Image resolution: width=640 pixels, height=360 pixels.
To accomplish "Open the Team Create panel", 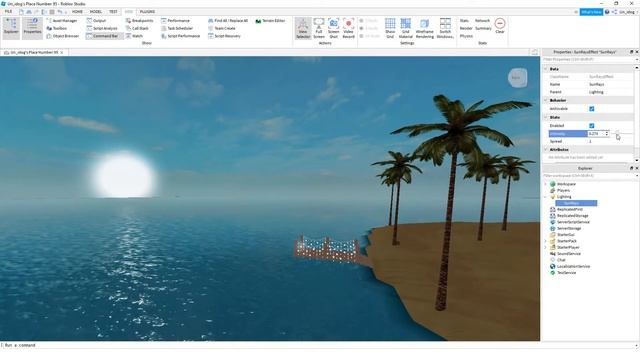I will [x=222, y=28].
